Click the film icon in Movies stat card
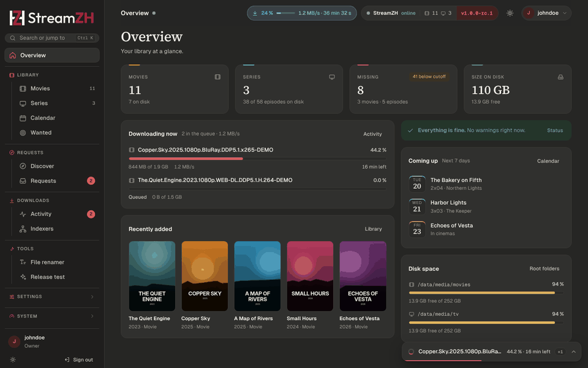This screenshot has height=368, width=588. pyautogui.click(x=217, y=77)
